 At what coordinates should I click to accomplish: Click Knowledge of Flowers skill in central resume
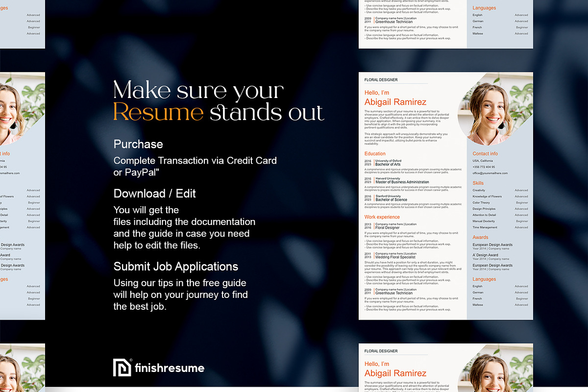(x=487, y=196)
